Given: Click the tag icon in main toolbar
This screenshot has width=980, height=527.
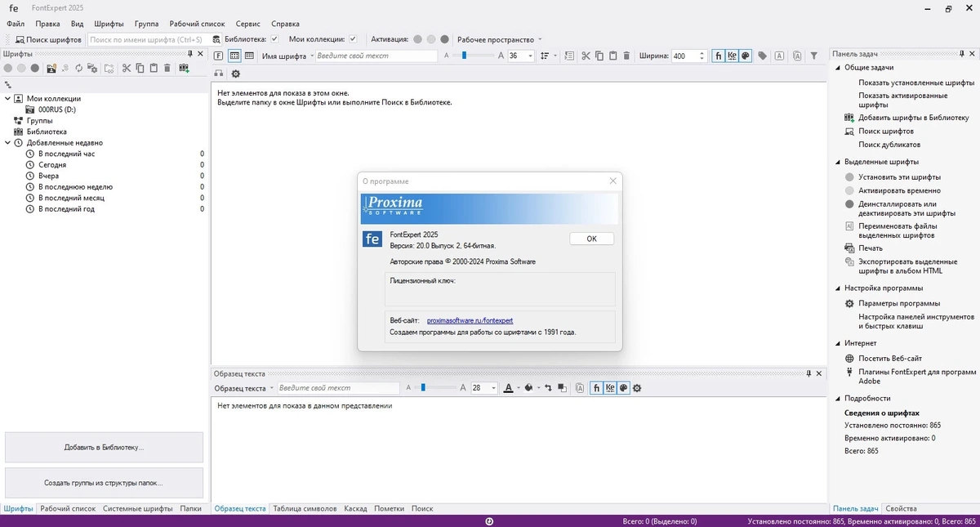Looking at the screenshot, I should (763, 56).
